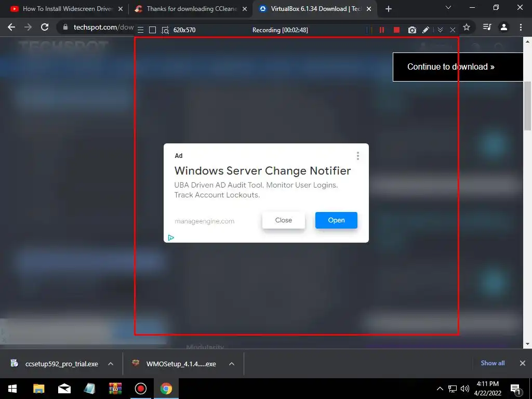Screen dimensions: 532x399
Task: Click the vertical scrollbar thumb
Action: 527,106
